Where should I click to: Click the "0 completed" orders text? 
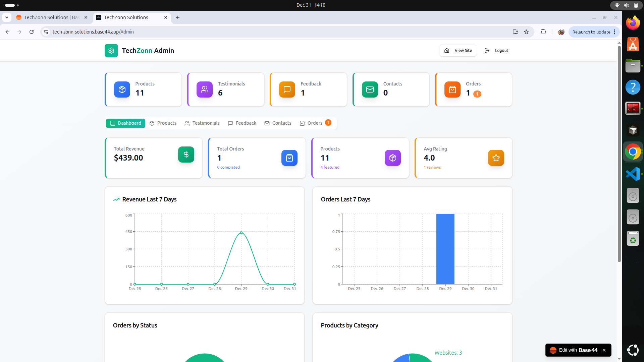click(x=228, y=167)
